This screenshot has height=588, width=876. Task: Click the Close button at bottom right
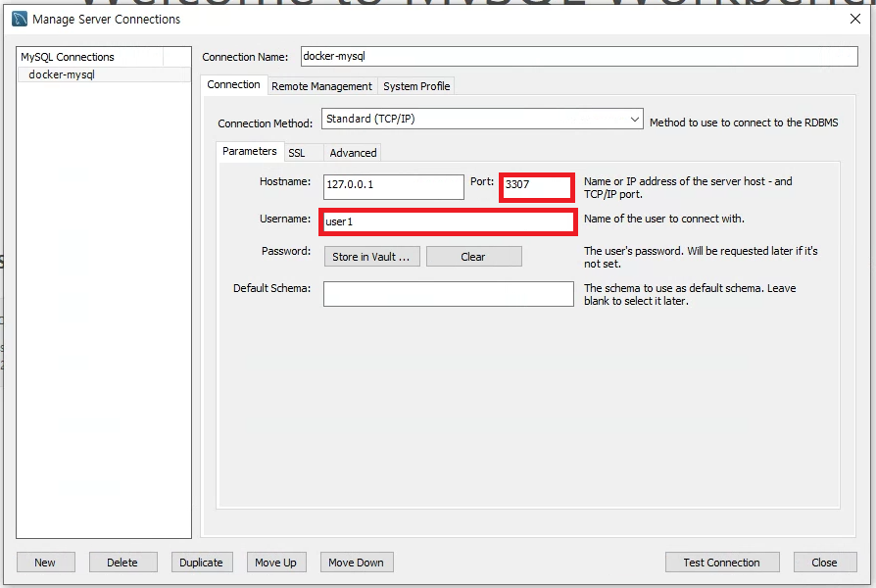click(x=825, y=563)
